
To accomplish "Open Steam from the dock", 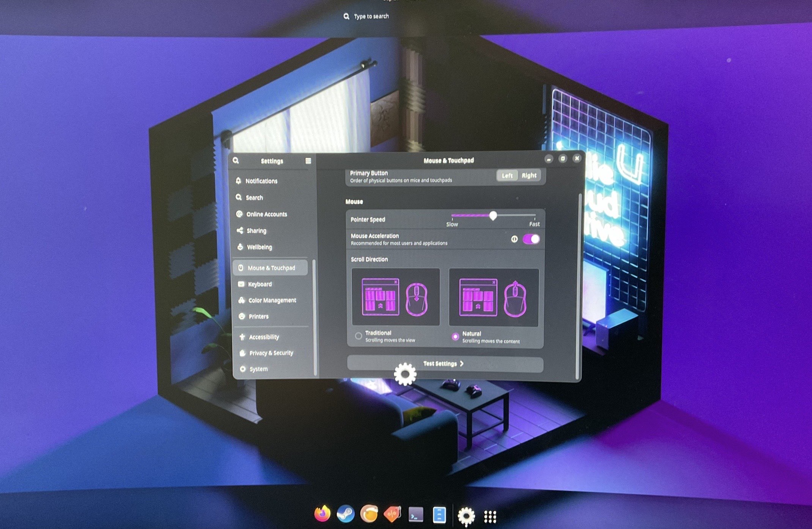I will pyautogui.click(x=345, y=514).
